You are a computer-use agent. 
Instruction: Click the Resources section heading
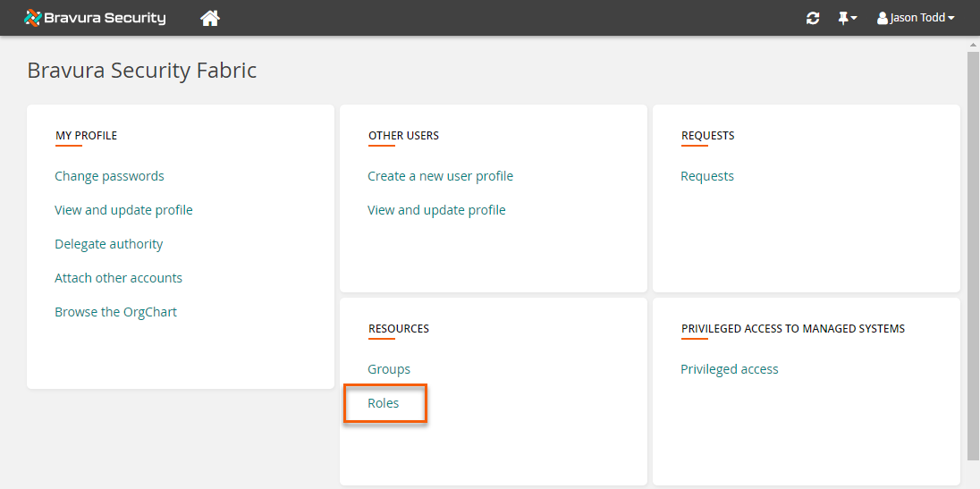(x=398, y=329)
